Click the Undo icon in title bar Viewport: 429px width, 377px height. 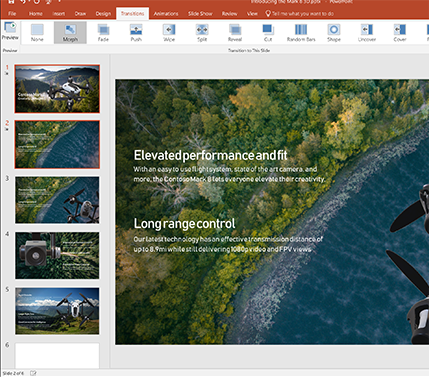tap(24, 2)
